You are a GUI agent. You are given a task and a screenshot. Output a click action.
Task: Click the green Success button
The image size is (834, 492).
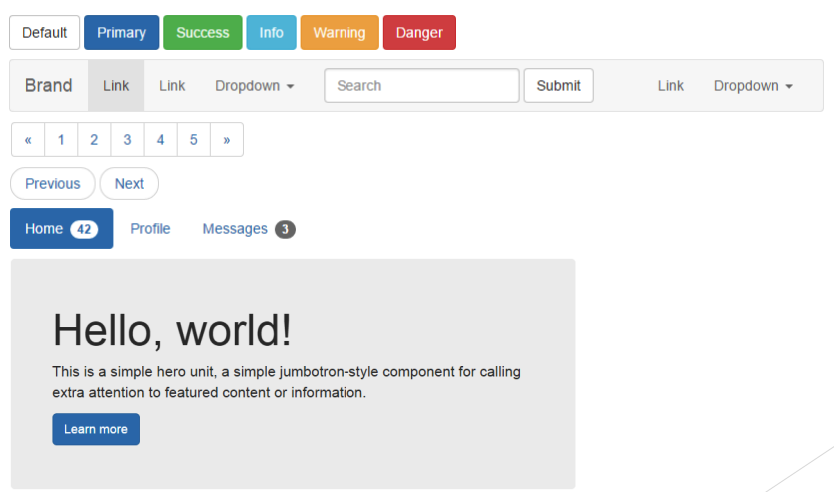click(x=202, y=33)
